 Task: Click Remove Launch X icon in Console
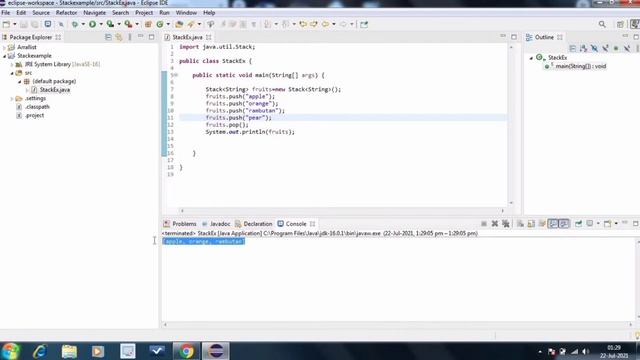point(495,224)
